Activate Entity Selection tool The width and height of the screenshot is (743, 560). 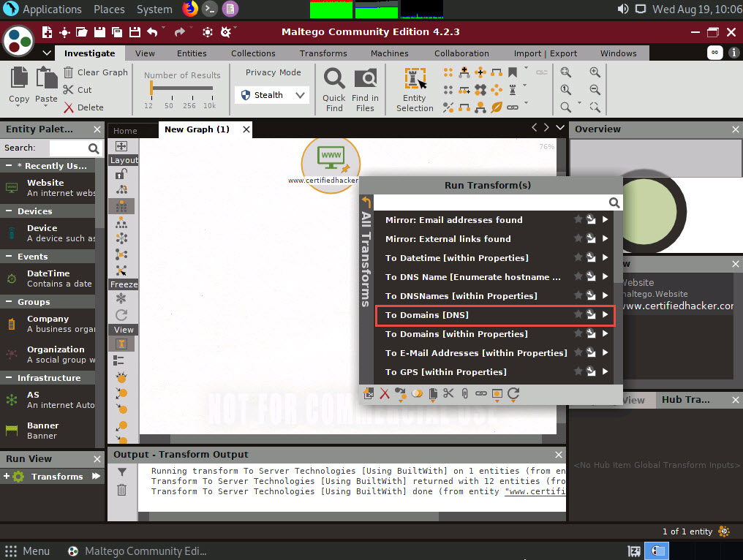[415, 90]
